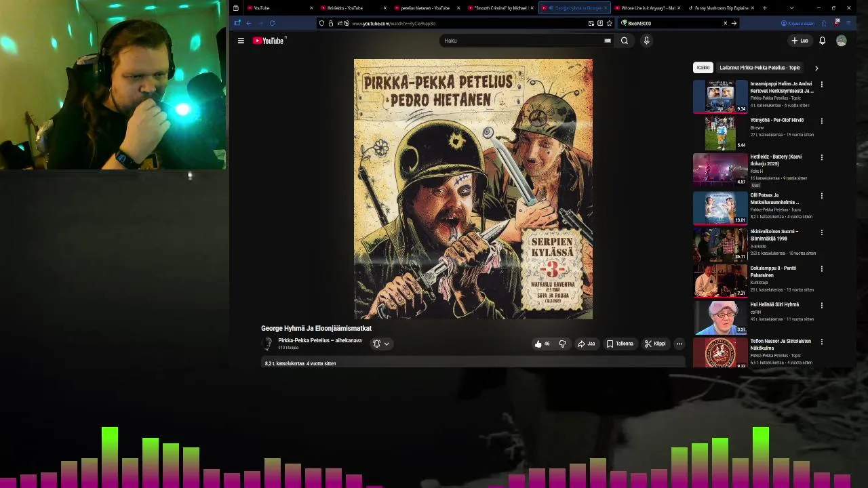Bookmark this page with star icon
868x488 pixels.
pyautogui.click(x=609, y=23)
